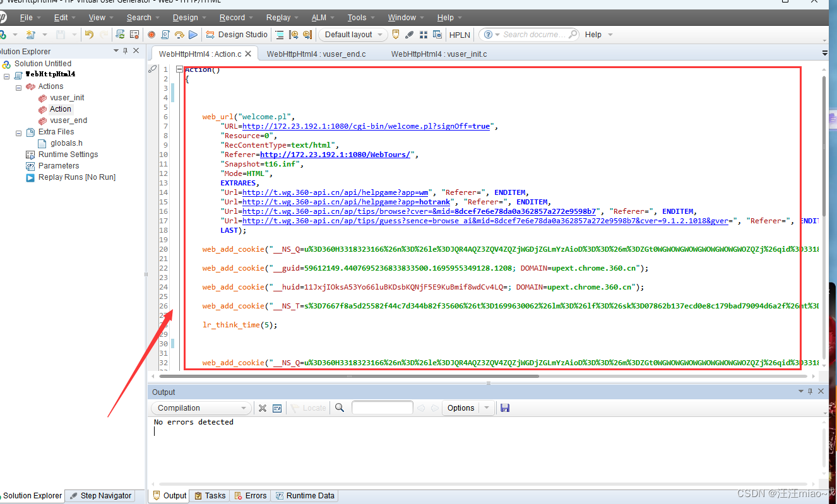Image resolution: width=837 pixels, height=504 pixels.
Task: Select vuser_end in Solution Explorer
Action: [68, 120]
